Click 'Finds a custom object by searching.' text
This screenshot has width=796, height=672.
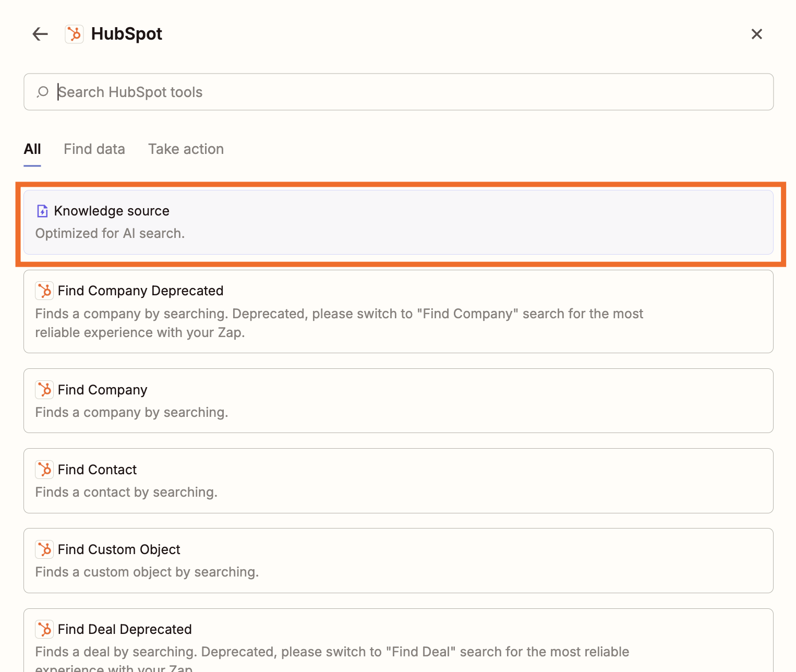[147, 572]
